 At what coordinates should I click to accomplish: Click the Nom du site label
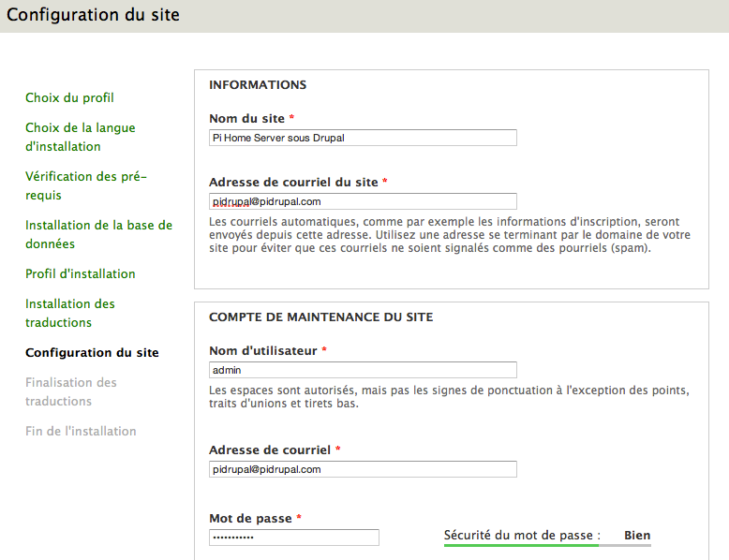pos(246,119)
